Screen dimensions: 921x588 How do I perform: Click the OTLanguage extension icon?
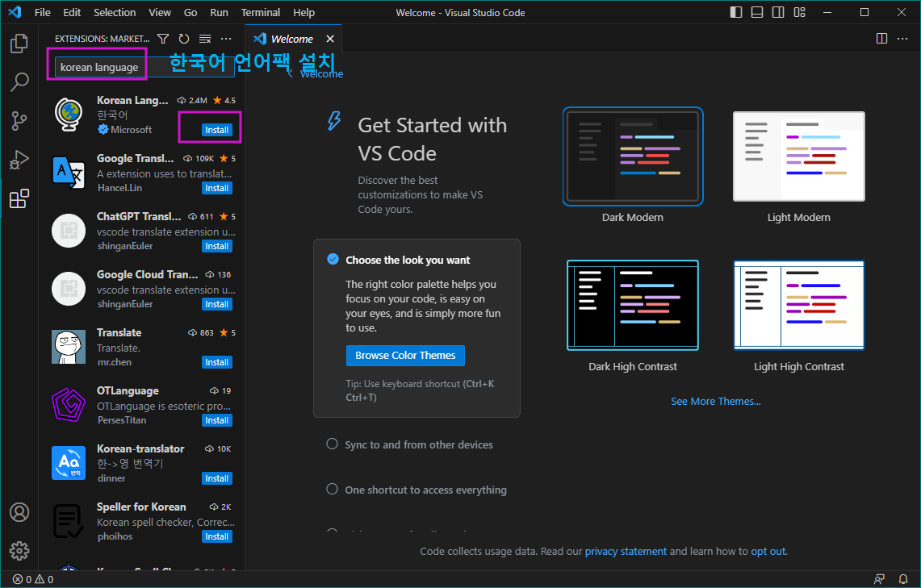pyautogui.click(x=69, y=405)
